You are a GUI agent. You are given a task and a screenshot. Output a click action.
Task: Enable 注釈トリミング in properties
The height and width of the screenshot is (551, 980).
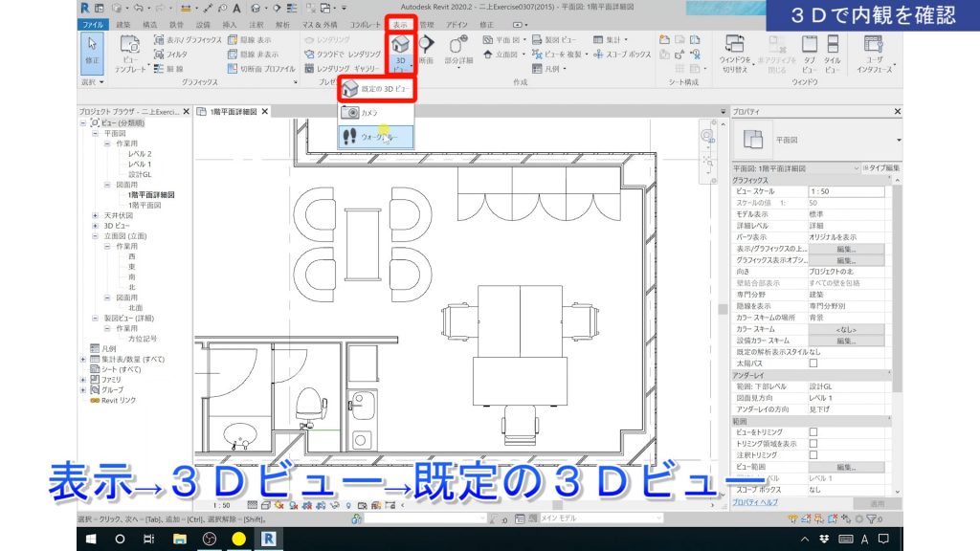[814, 453]
